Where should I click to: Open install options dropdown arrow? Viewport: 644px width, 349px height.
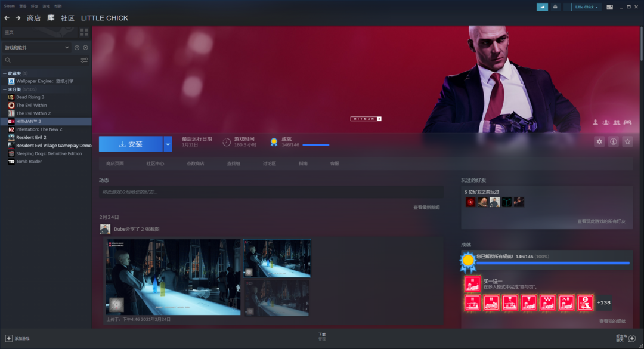(x=168, y=144)
